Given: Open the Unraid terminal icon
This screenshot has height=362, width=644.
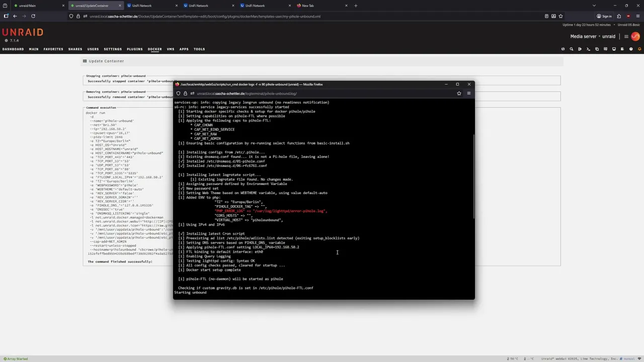Looking at the screenshot, I should click(588, 49).
